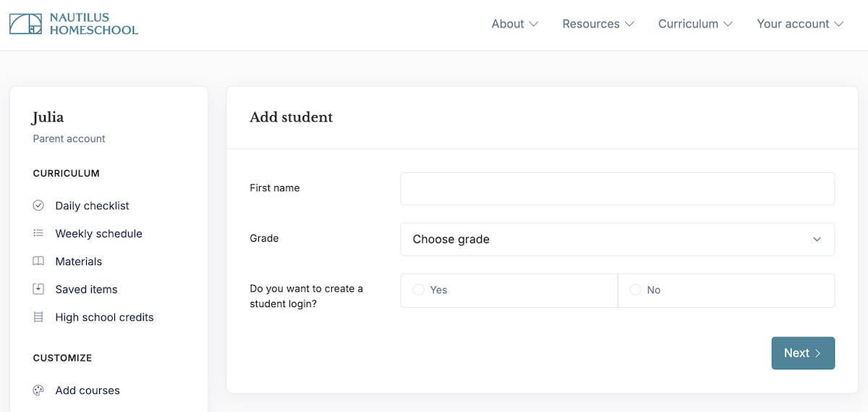Expand the Your account menu
868x412 pixels.
click(800, 24)
